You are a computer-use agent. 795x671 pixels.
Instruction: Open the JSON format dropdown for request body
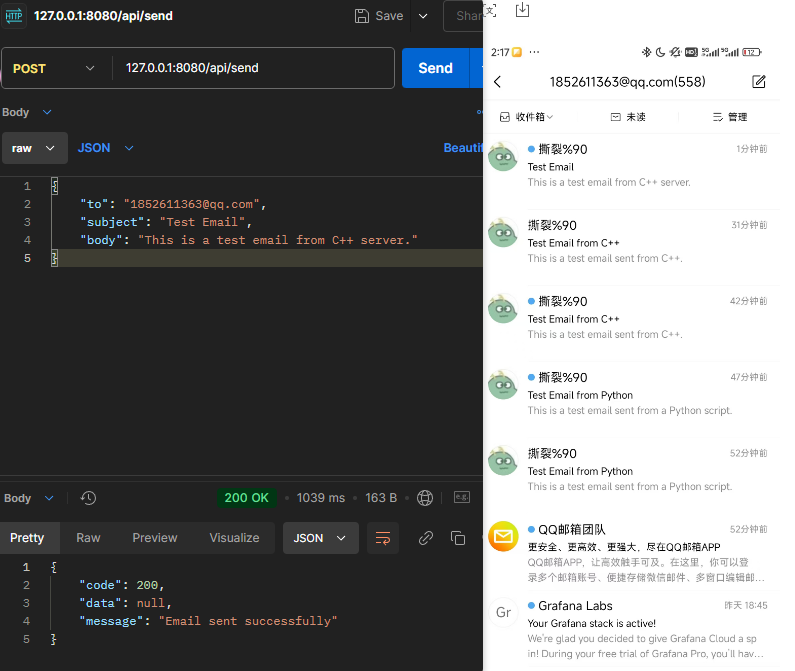tap(105, 148)
